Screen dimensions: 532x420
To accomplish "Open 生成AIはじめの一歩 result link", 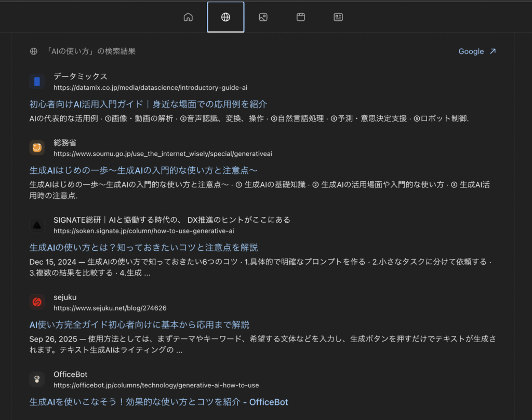I will [143, 170].
